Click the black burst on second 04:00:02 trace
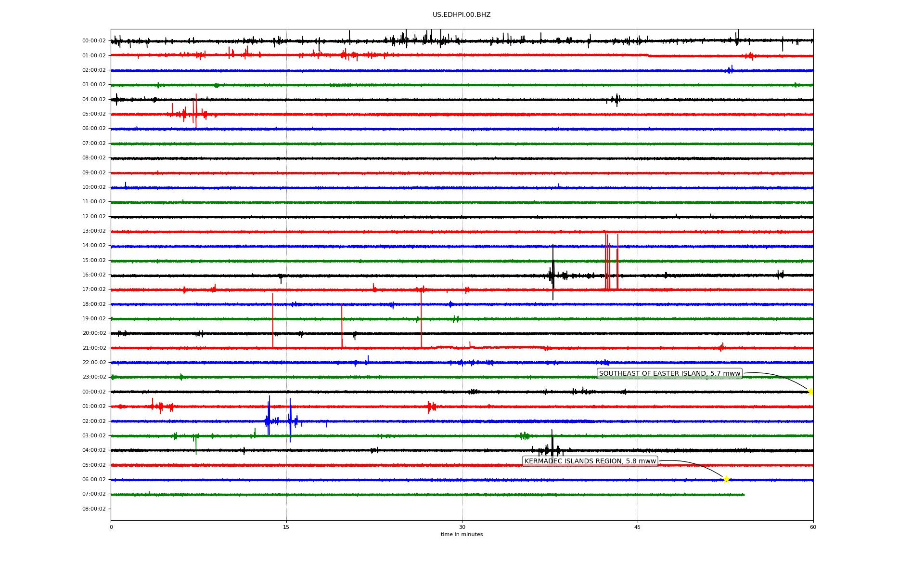This screenshot has width=924, height=578. (552, 448)
